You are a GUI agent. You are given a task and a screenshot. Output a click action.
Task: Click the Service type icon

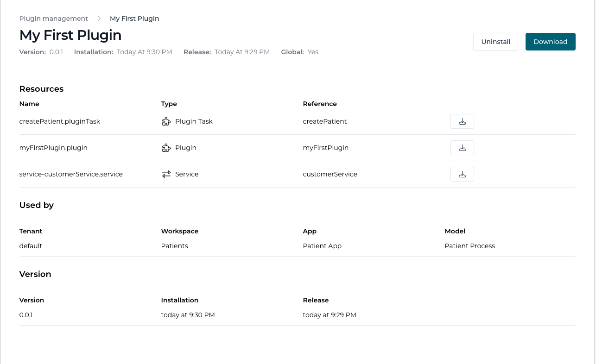click(x=166, y=174)
